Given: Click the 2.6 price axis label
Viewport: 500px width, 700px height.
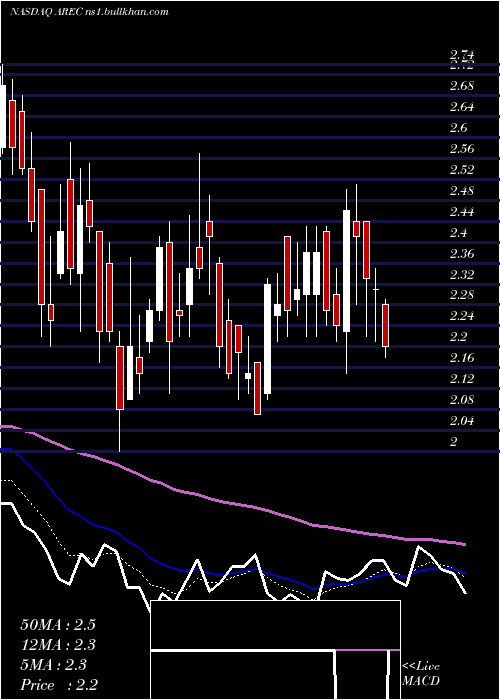Looking at the screenshot, I should [458, 128].
